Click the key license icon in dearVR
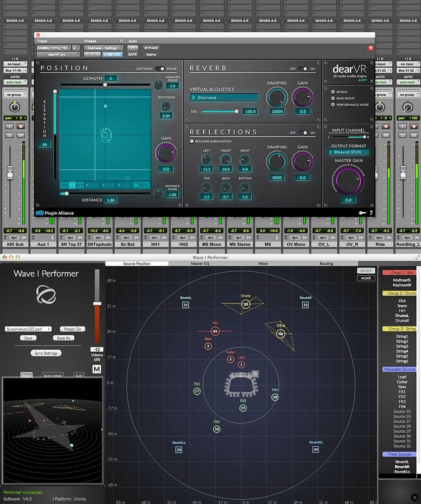Viewport: 421px width, 504px height. (362, 213)
